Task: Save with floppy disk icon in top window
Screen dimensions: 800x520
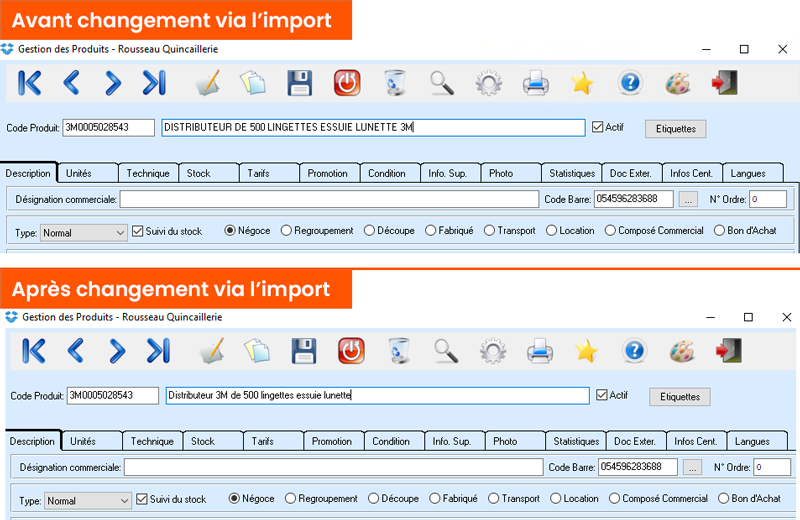Action: [299, 83]
